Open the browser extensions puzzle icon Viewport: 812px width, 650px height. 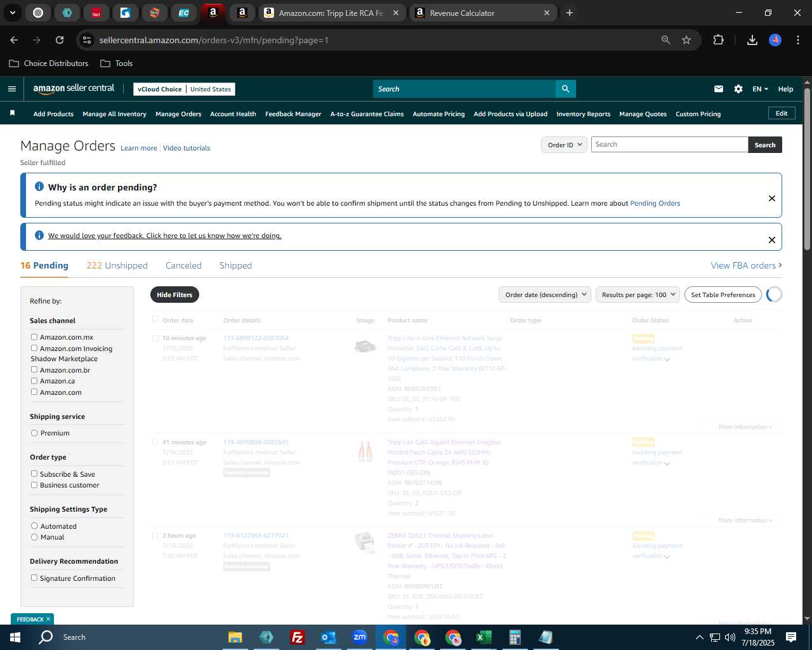coord(718,40)
